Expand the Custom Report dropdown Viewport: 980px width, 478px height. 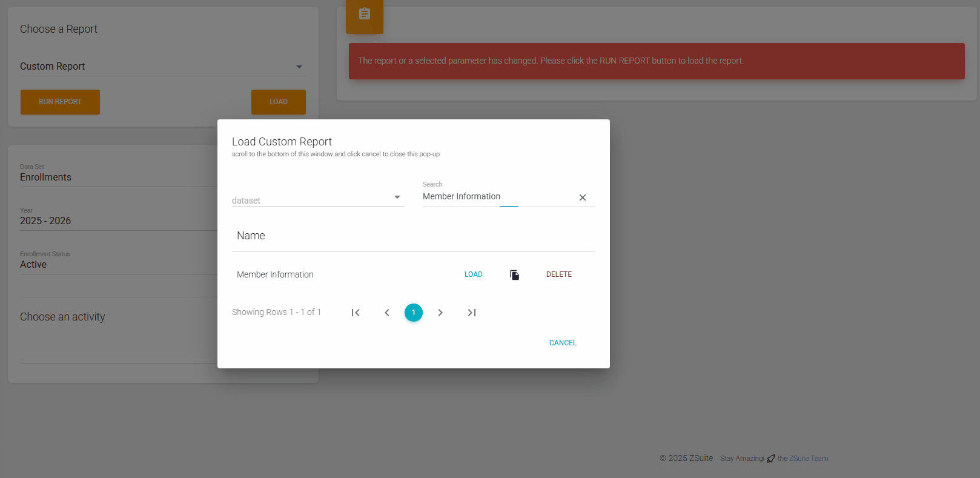click(162, 67)
